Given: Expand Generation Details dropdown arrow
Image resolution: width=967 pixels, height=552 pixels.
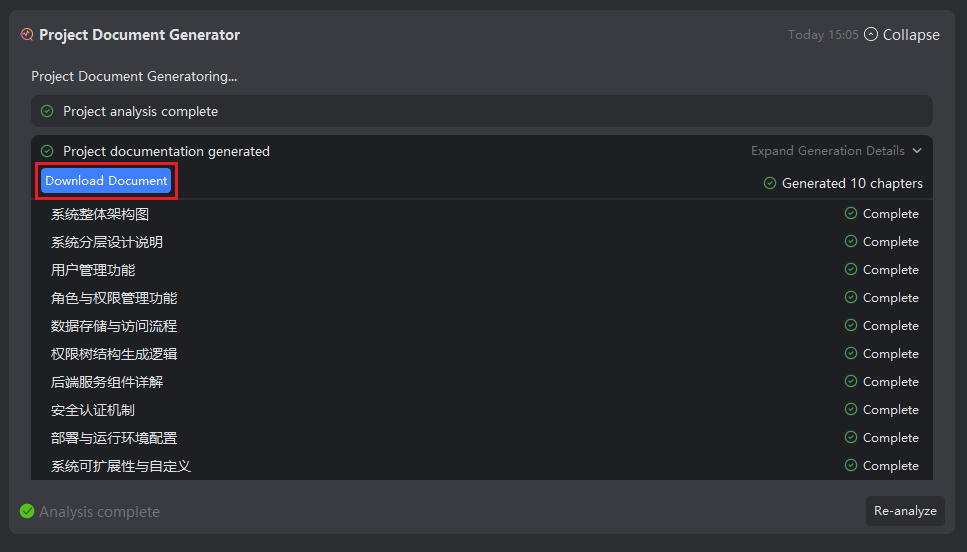Looking at the screenshot, I should click(917, 151).
